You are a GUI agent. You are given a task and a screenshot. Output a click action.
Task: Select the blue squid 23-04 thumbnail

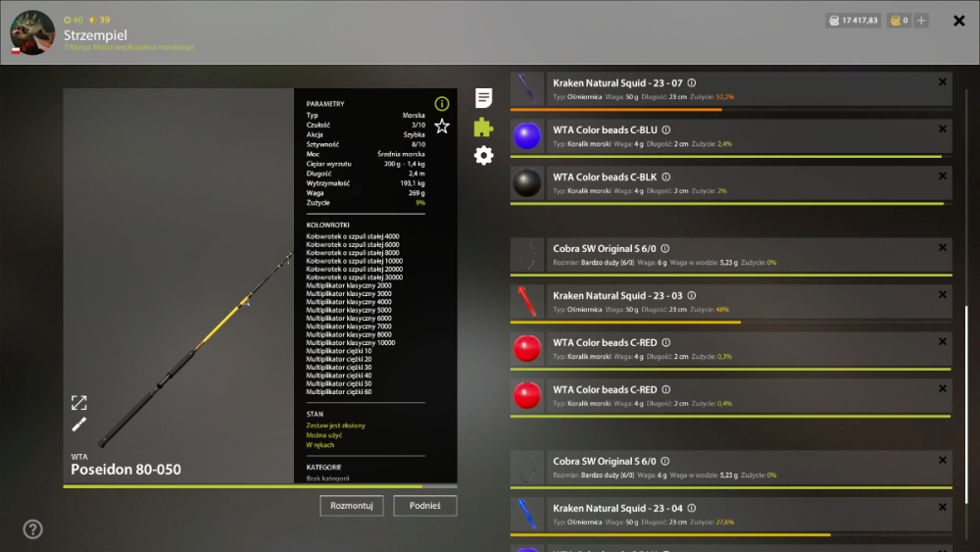pyautogui.click(x=527, y=514)
